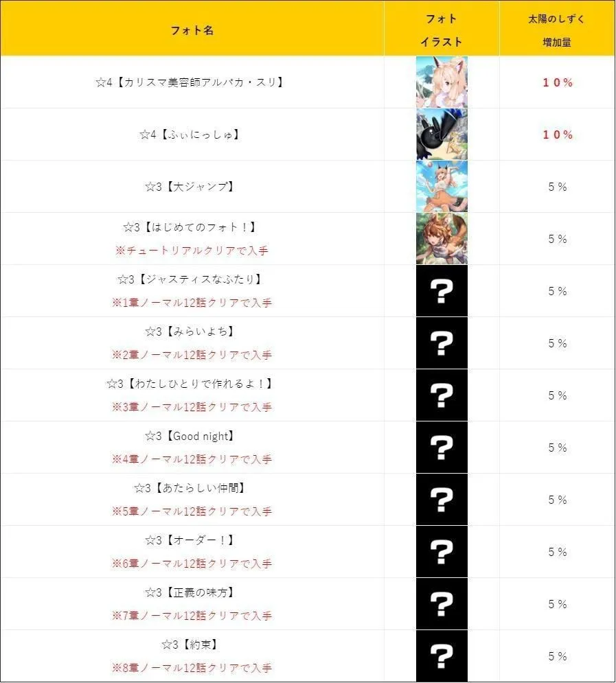Click the ☆4【カリスマ美容師アルパカ・スリ】 name text
Screen dimensions: 616x683
pos(192,82)
